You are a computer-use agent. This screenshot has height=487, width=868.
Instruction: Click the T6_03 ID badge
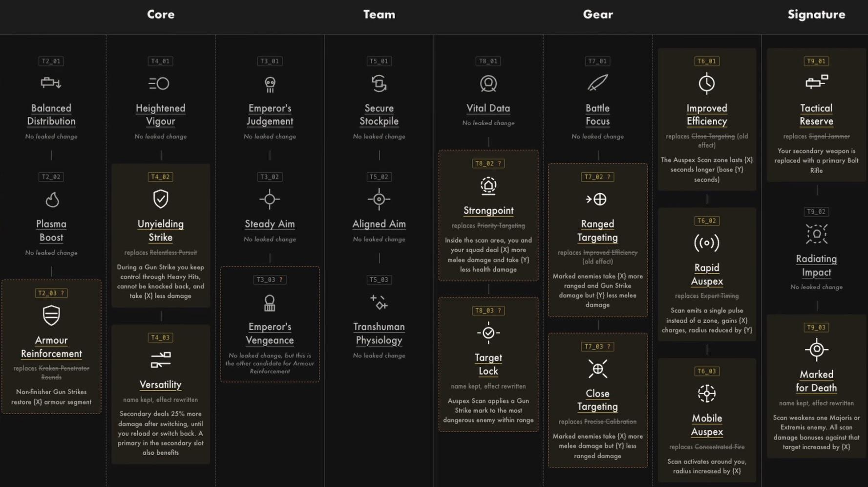pos(707,371)
